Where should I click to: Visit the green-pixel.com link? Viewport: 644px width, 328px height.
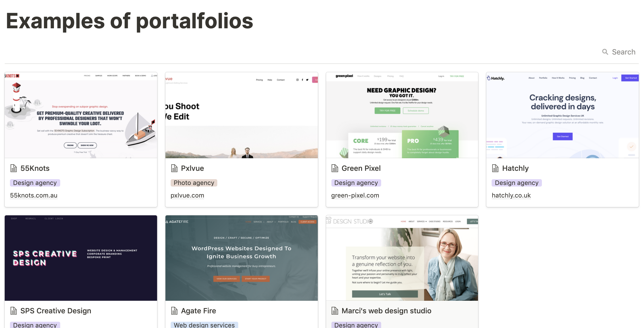point(355,195)
